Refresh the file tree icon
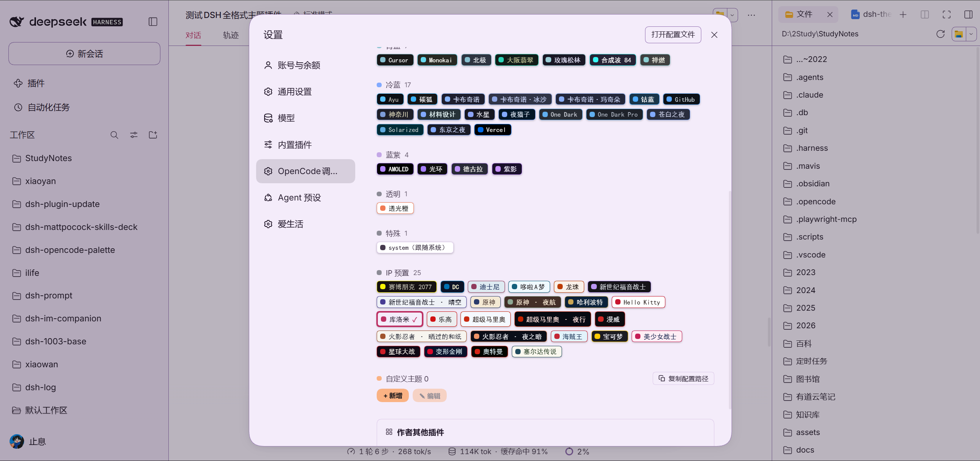Screen dimensions: 980x461 941,34
